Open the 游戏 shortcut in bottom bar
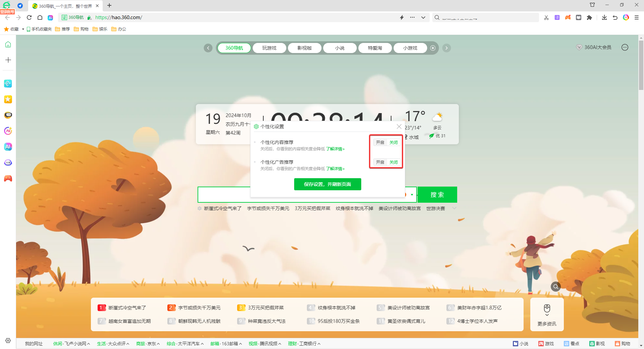644x349 pixels. click(x=546, y=344)
